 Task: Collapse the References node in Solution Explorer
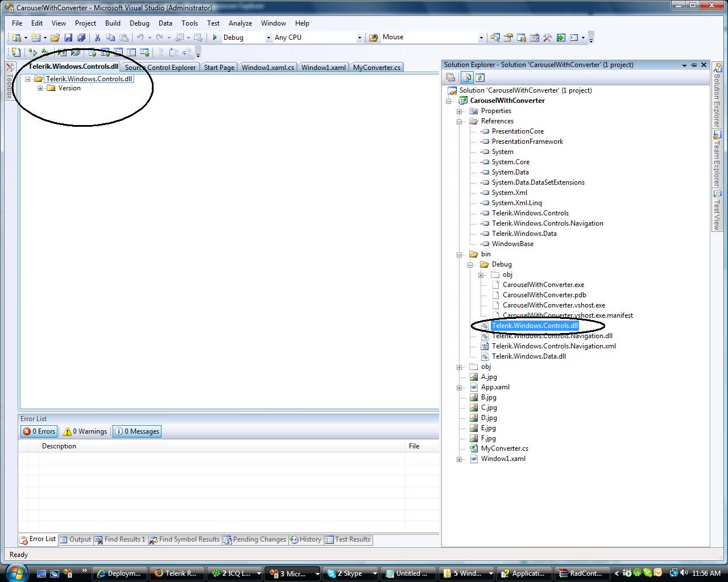[x=460, y=121]
